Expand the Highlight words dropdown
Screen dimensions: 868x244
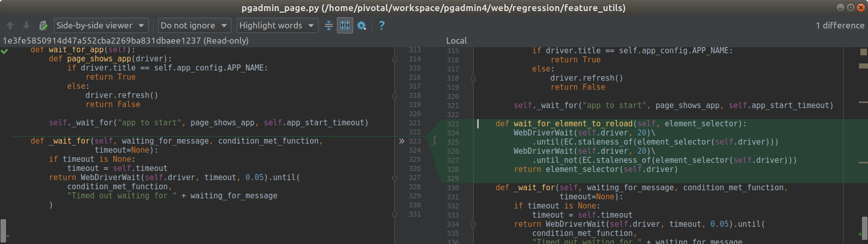click(x=277, y=25)
